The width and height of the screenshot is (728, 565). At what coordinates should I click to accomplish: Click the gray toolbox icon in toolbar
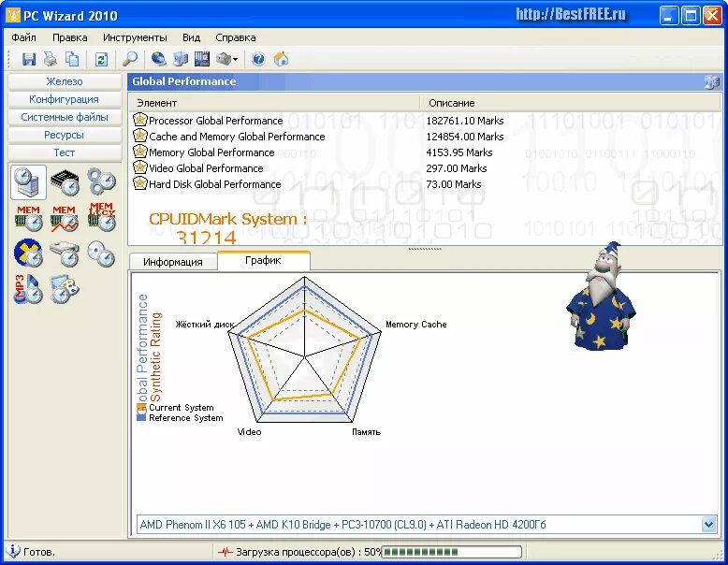(224, 59)
